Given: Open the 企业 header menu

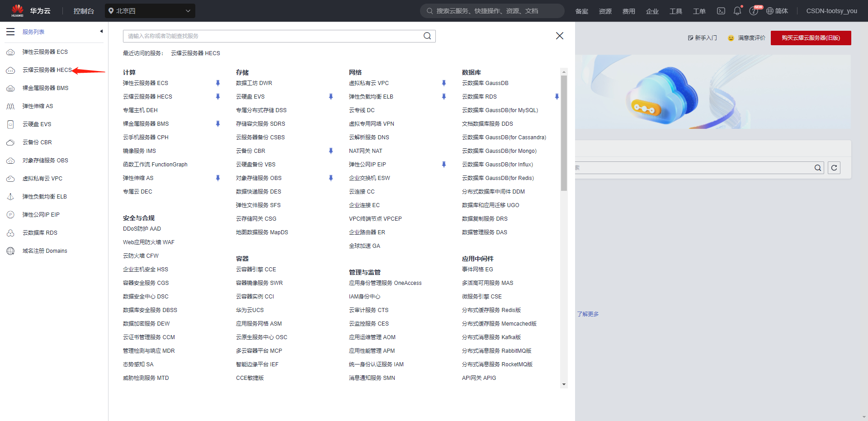Looking at the screenshot, I should [x=652, y=11].
